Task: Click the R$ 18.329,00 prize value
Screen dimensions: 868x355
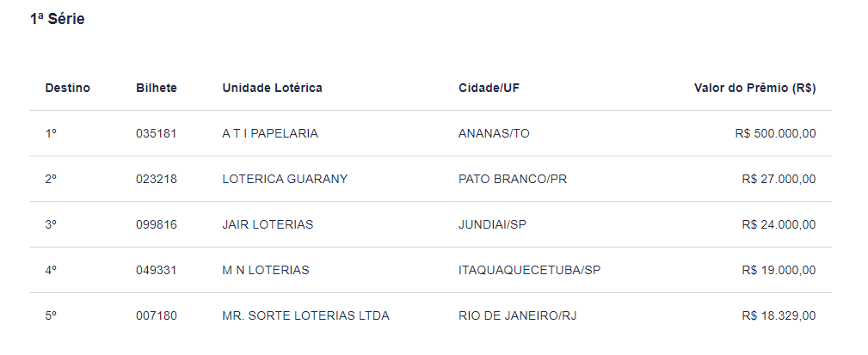Action: pyautogui.click(x=779, y=315)
